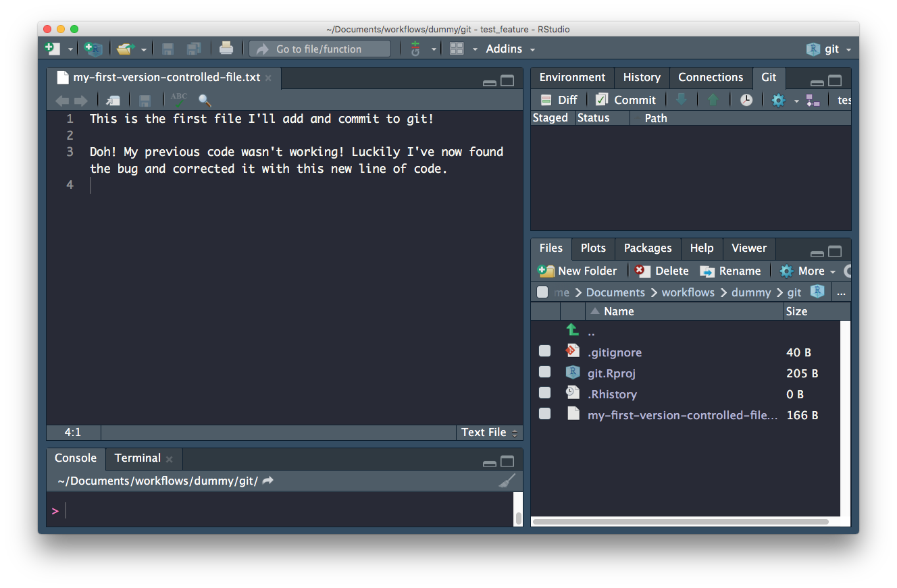
Task: Switch to the Environment tab
Action: point(572,77)
